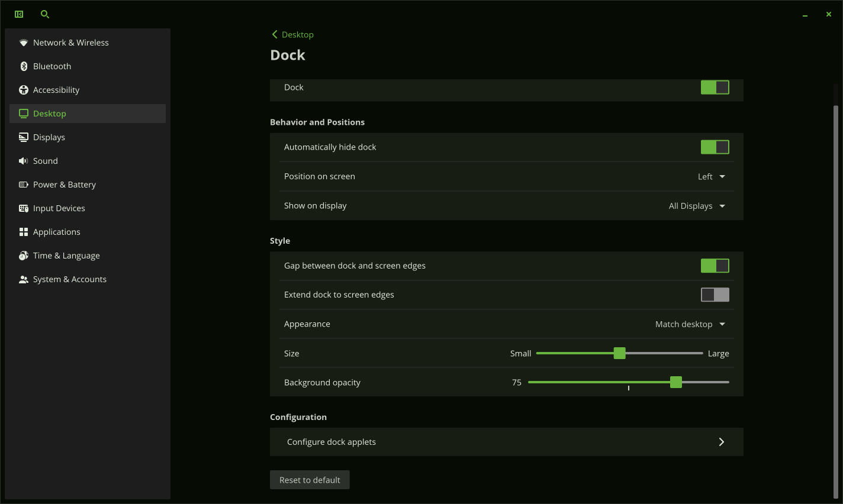Turn off Automatically hide dock
Viewport: 843px width, 504px height.
pos(715,147)
